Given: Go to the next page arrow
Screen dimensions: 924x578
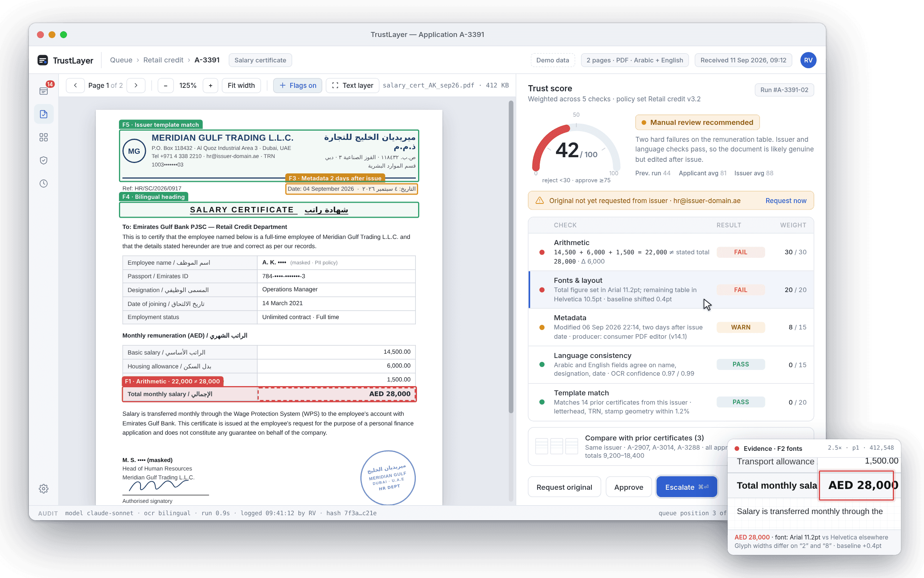Looking at the screenshot, I should [x=136, y=85].
